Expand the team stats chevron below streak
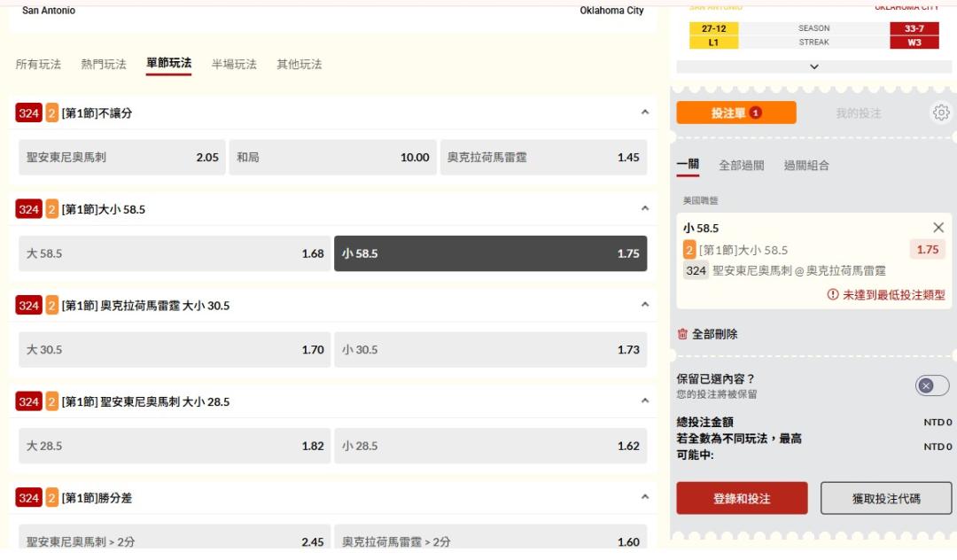This screenshot has height=560, width=957. 813,66
